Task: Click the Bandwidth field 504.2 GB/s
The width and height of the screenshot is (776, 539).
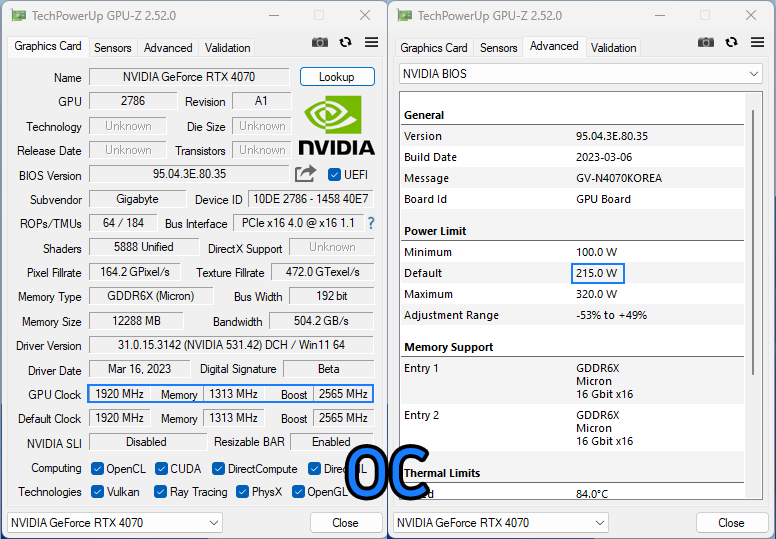Action: (321, 321)
